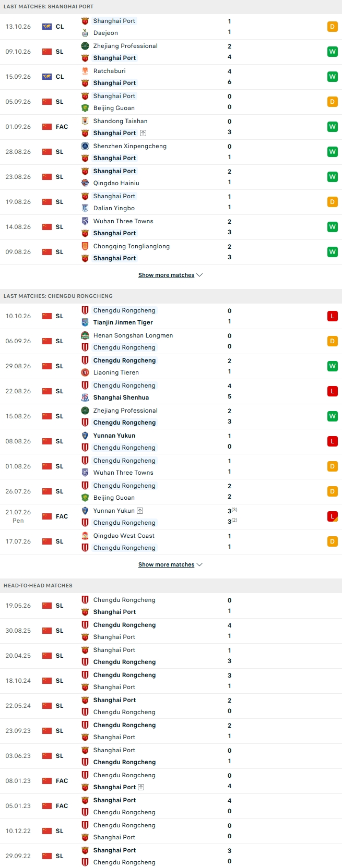Click date 22.08.26 in Chengdu matches
Viewport: 342px width, 868px height.
(18, 391)
